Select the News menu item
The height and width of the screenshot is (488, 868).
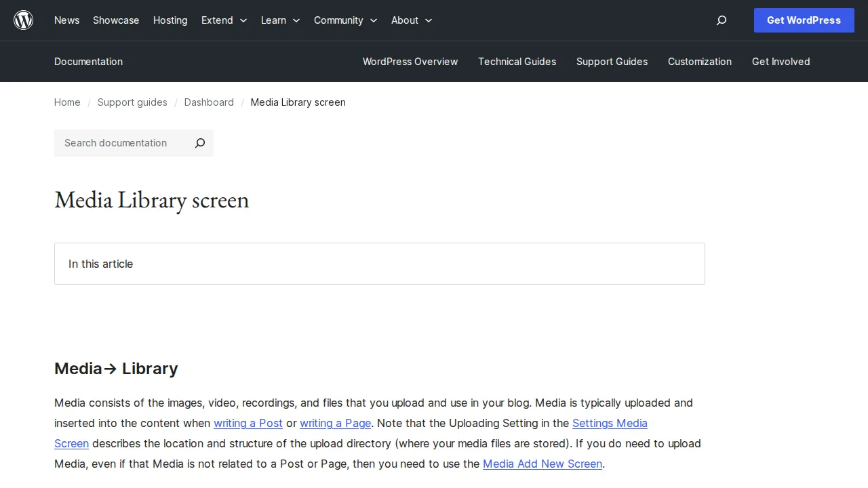(x=66, y=20)
